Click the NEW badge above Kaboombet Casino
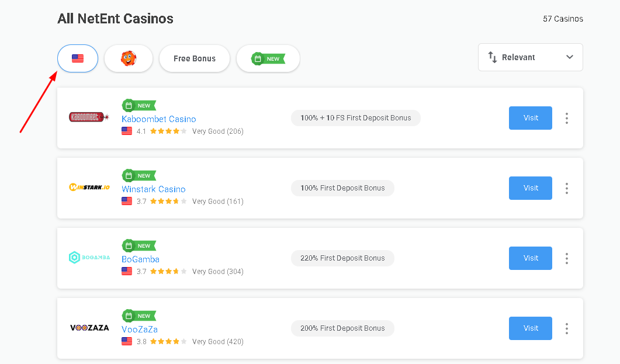This screenshot has width=620, height=364. tap(139, 106)
